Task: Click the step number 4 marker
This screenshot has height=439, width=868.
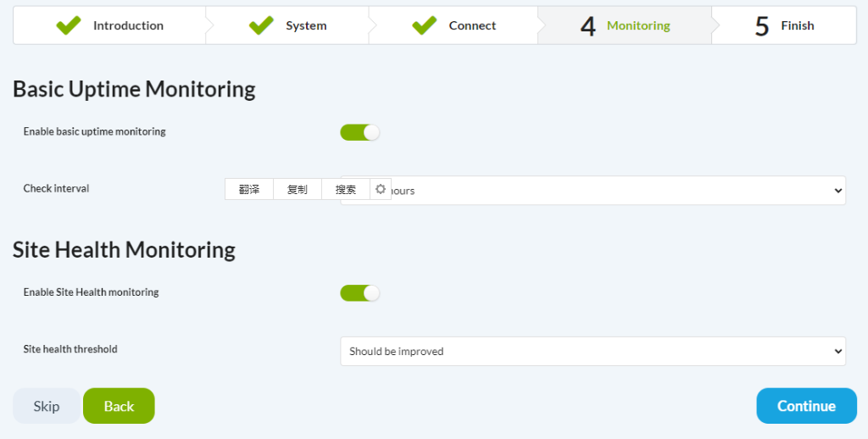Action: pyautogui.click(x=587, y=26)
